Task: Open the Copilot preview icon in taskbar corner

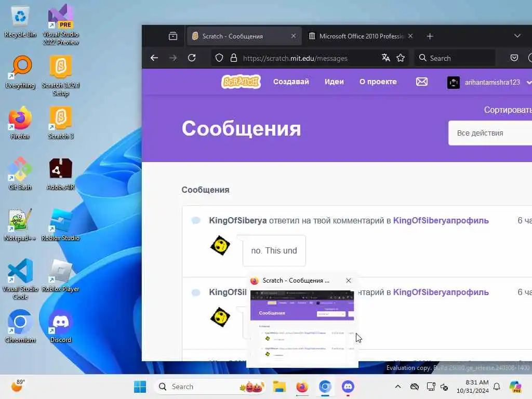Action: pos(516,387)
